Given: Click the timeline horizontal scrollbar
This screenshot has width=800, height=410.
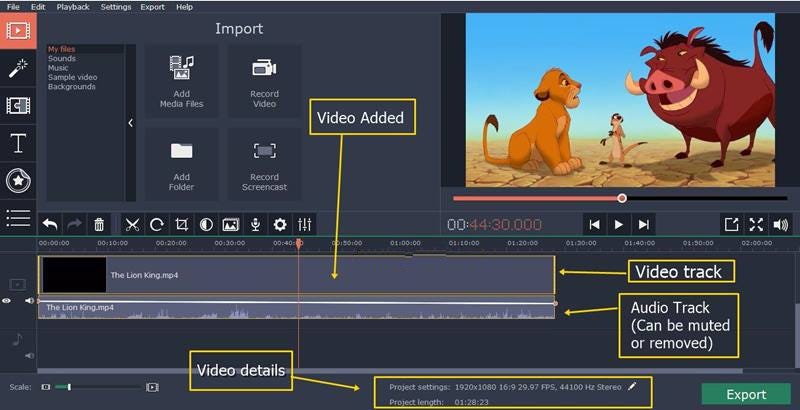Looking at the screenshot, I should coord(390,371).
